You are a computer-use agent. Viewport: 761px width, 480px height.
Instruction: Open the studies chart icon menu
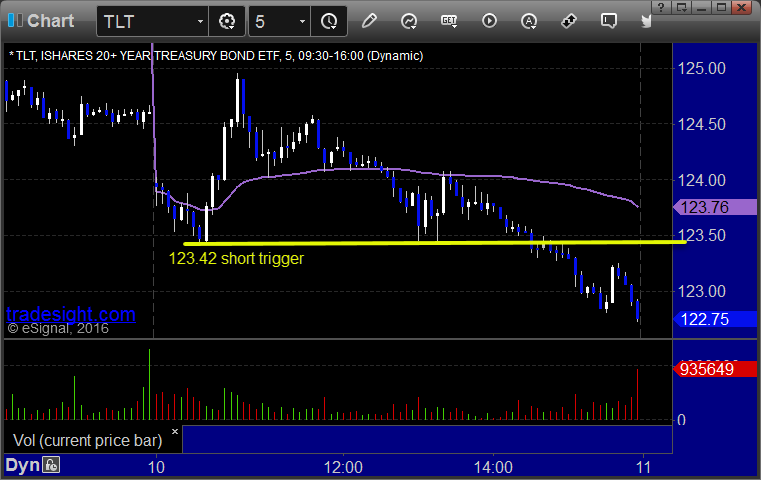409,21
